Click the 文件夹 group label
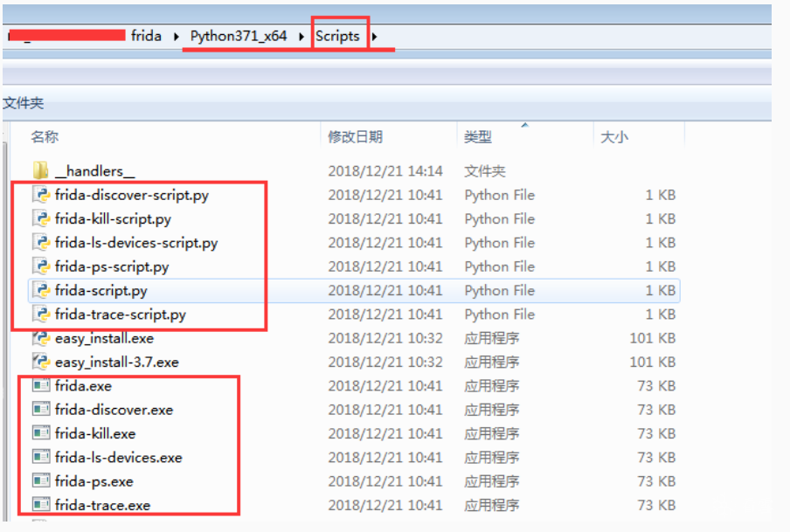790x532 pixels. tap(24, 103)
